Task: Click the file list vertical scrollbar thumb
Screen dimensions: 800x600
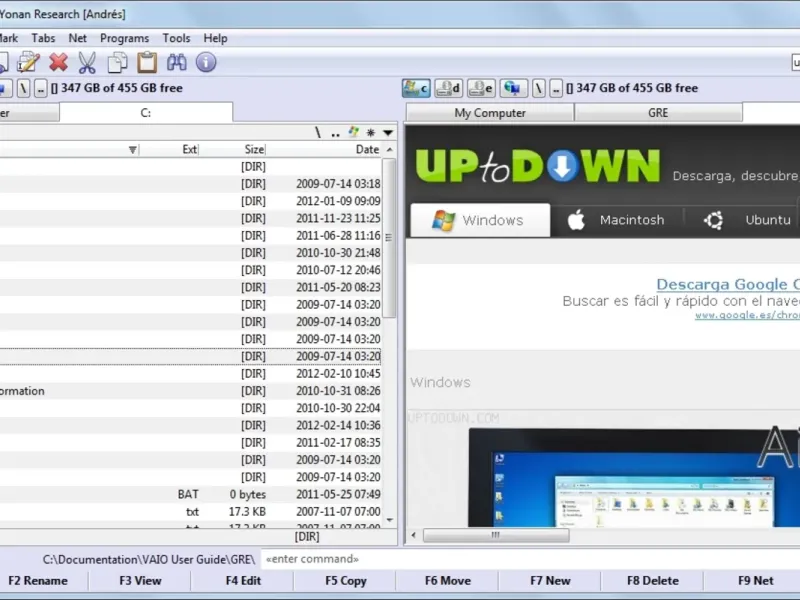Action: tap(389, 238)
